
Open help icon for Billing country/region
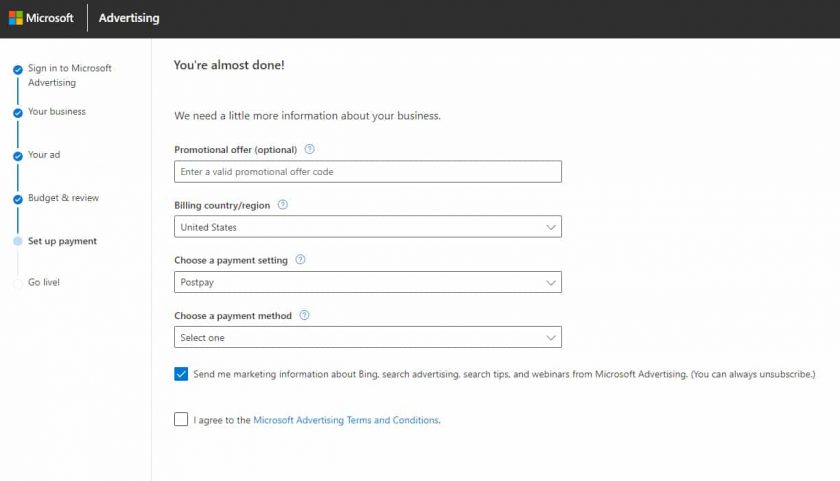point(283,205)
